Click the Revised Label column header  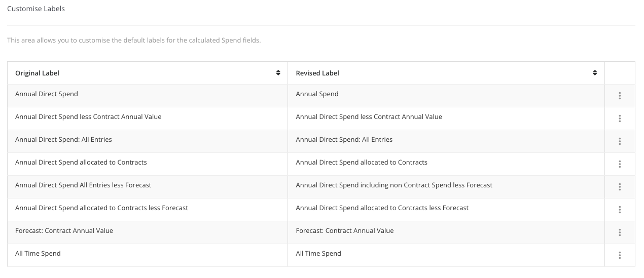(x=446, y=73)
